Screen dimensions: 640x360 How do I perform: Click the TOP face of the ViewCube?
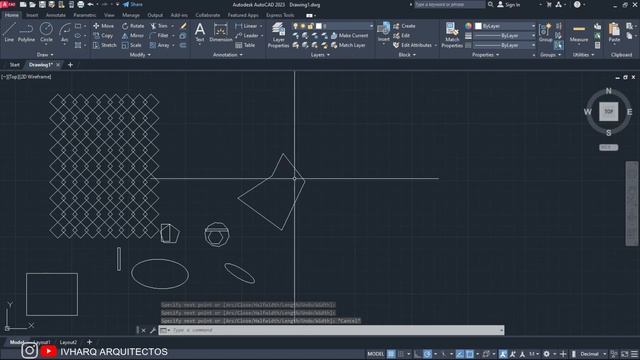(608, 111)
